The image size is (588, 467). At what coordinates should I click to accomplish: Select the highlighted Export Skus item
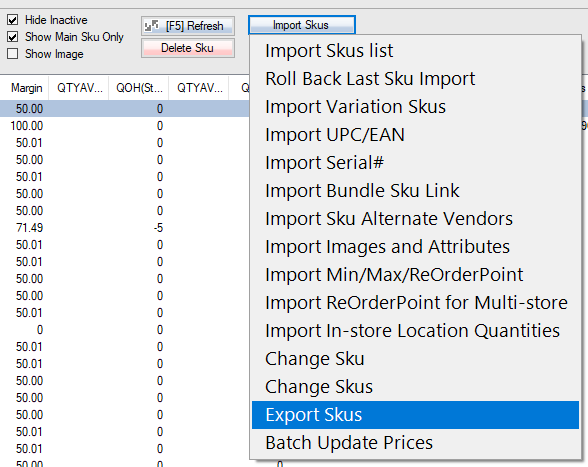[x=416, y=415]
